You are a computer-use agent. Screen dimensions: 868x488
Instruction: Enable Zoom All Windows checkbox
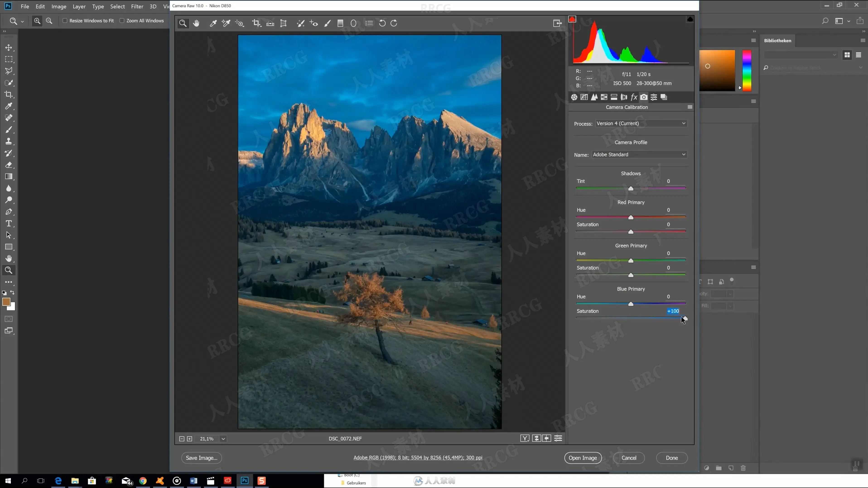click(x=122, y=21)
